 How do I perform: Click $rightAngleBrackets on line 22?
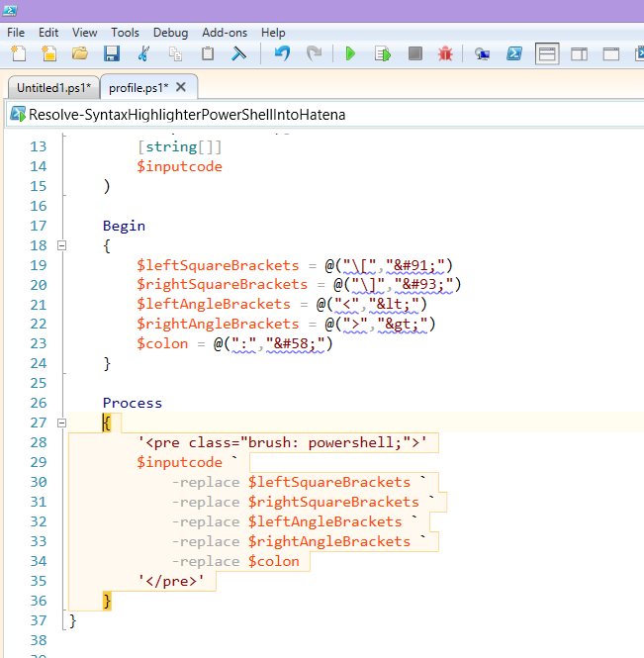[x=218, y=324]
